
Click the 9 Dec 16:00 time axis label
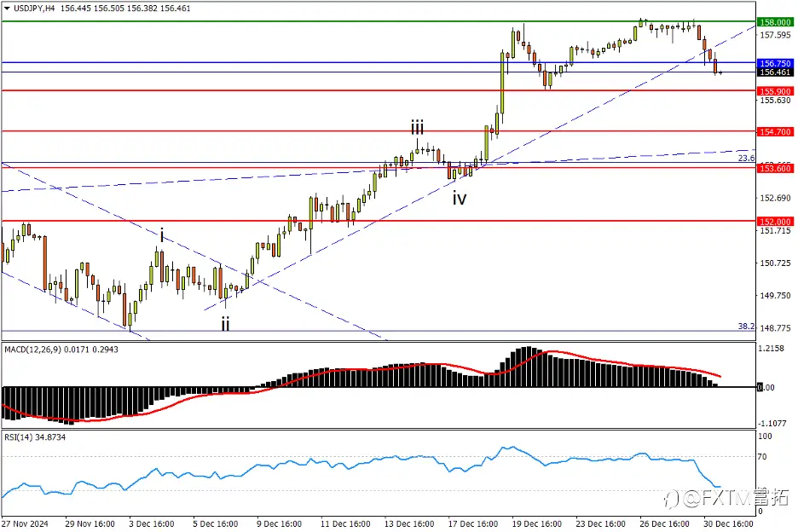(x=279, y=523)
